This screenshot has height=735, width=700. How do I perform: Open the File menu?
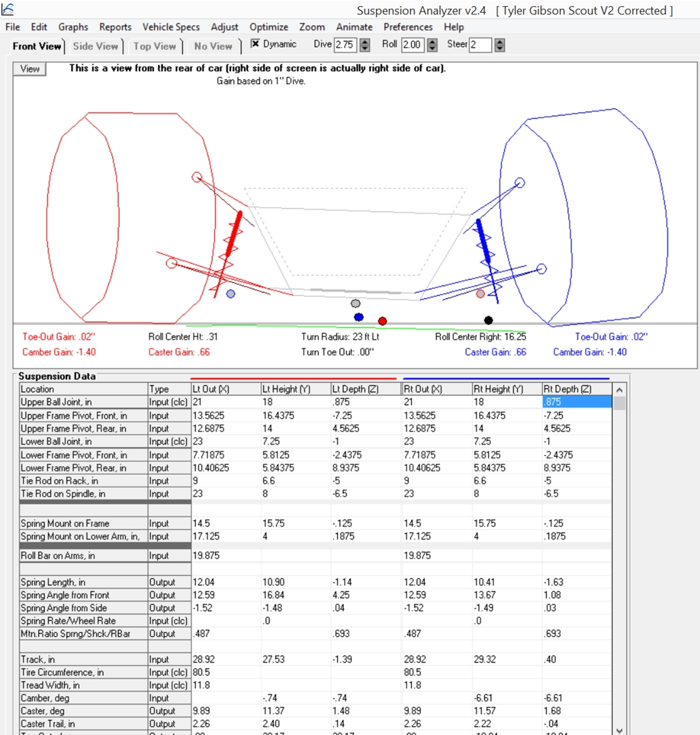point(13,27)
